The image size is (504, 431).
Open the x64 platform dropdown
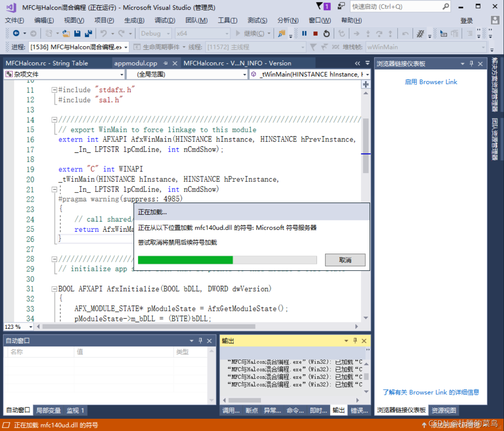click(x=203, y=34)
